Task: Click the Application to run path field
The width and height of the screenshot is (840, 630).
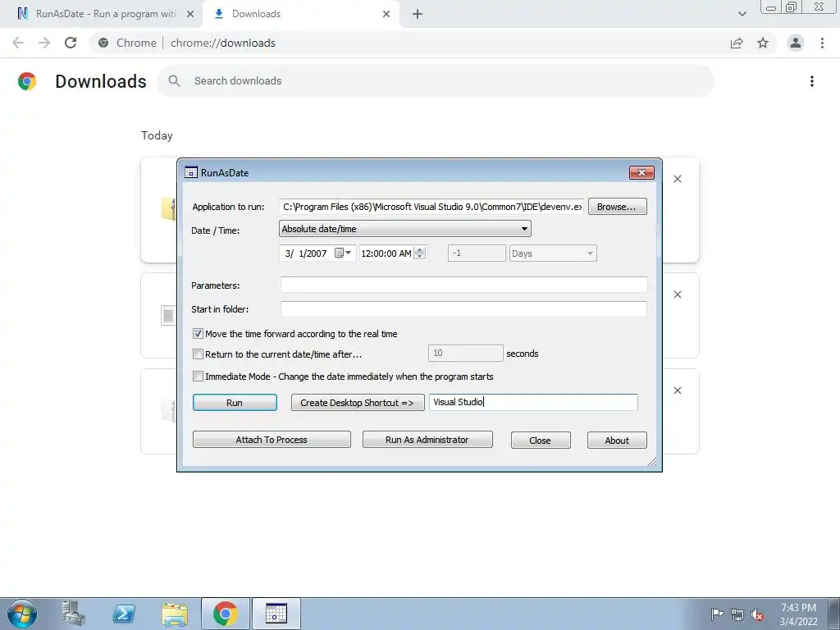Action: tap(431, 207)
